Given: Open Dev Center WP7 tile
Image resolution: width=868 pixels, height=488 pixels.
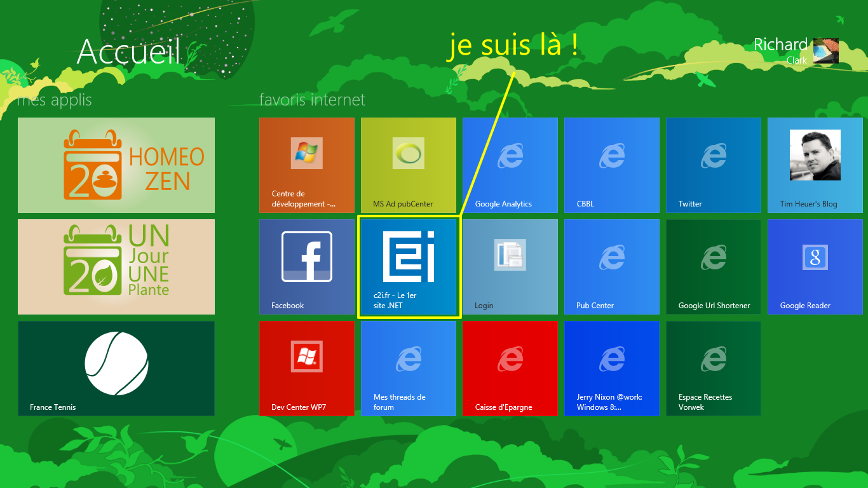Looking at the screenshot, I should click(307, 369).
